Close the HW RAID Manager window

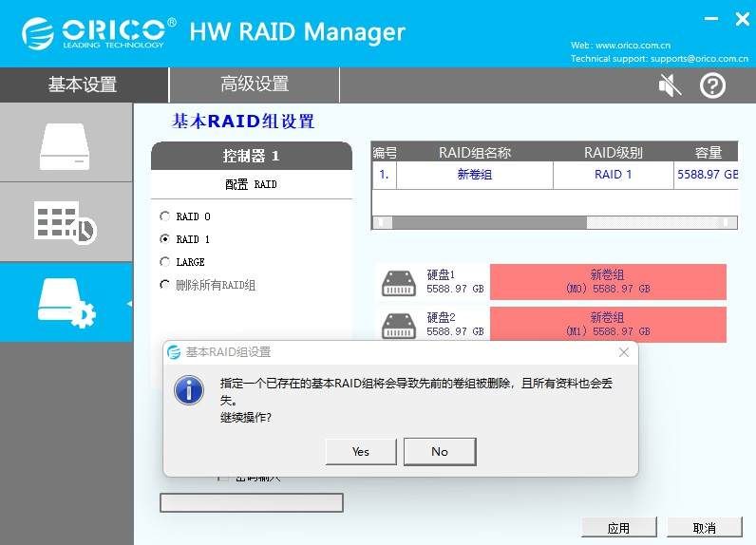pos(742,19)
